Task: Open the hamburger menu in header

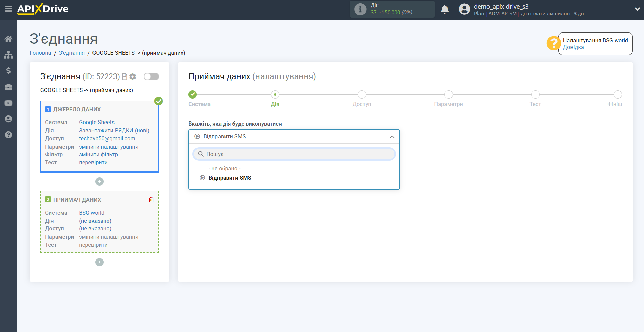Action: 8,9
